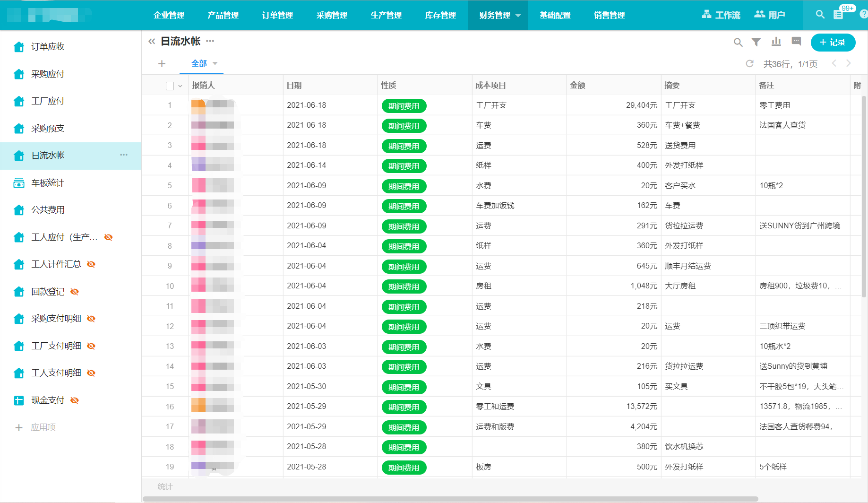Click the + 记录 button

click(833, 43)
